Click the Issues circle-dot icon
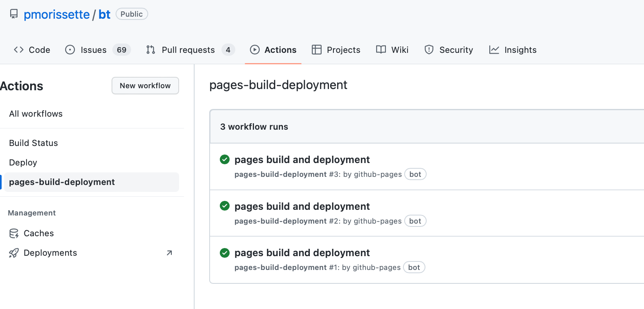The height and width of the screenshot is (309, 644). point(70,50)
